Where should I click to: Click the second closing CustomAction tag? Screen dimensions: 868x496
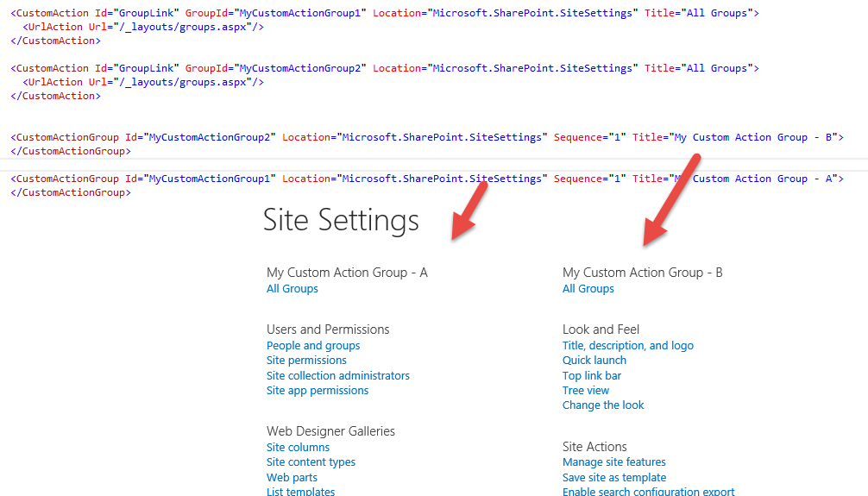tap(56, 96)
